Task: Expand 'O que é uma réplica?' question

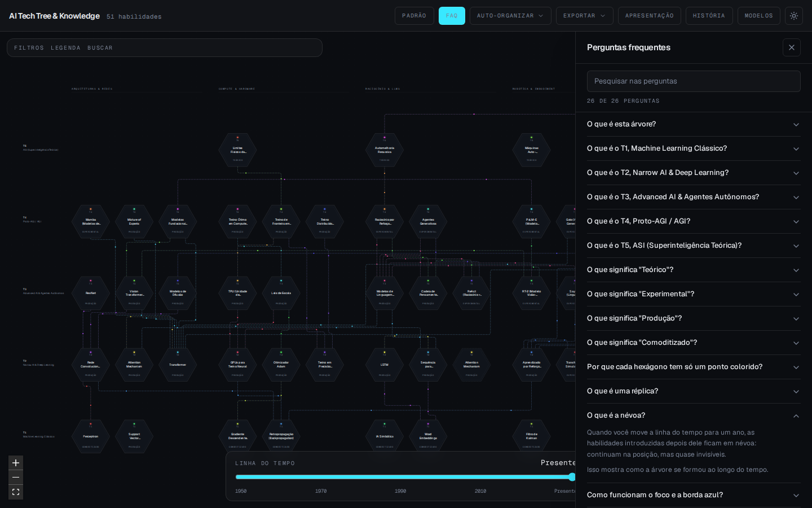Action: point(694,391)
